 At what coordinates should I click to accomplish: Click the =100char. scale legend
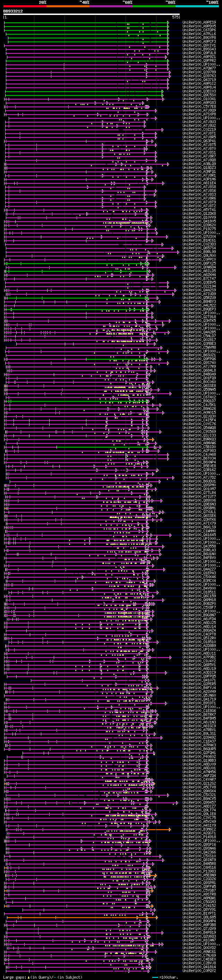tap(166, 977)
